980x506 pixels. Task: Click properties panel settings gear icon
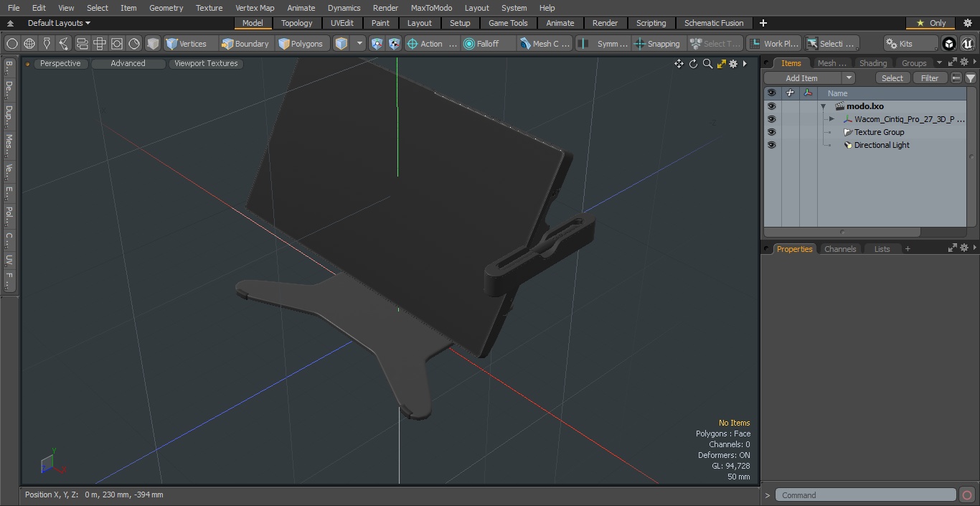964,248
